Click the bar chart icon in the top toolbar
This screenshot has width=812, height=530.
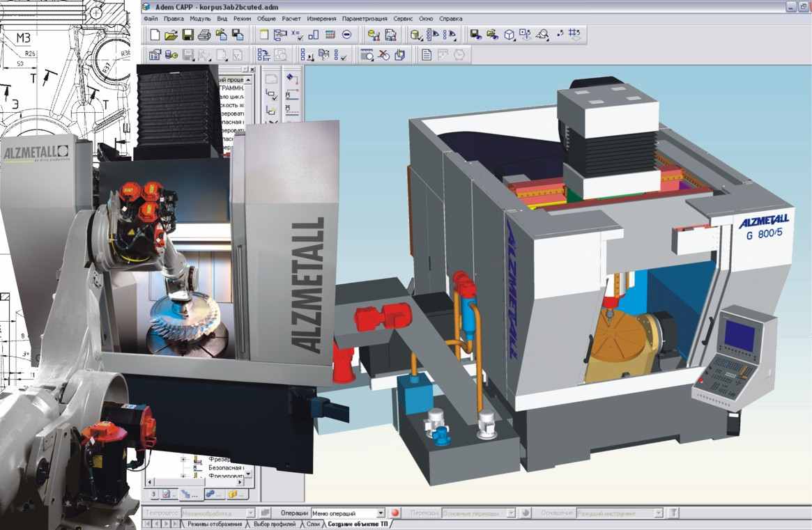[314, 35]
